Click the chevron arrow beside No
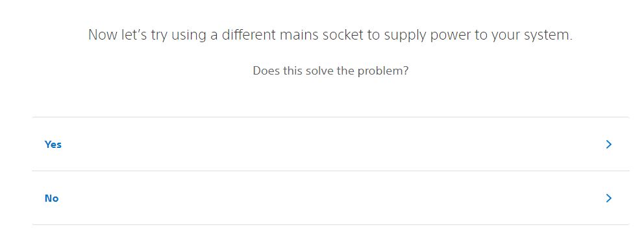 click(609, 198)
